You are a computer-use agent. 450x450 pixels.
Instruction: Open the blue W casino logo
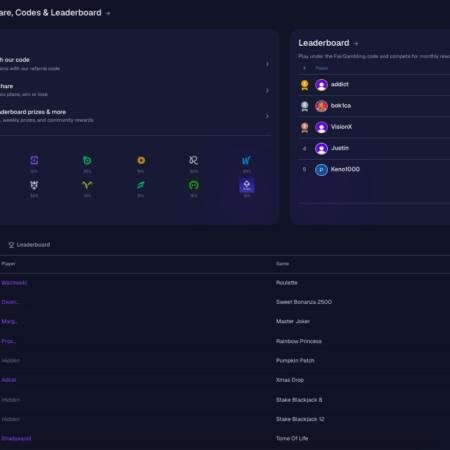[246, 161]
